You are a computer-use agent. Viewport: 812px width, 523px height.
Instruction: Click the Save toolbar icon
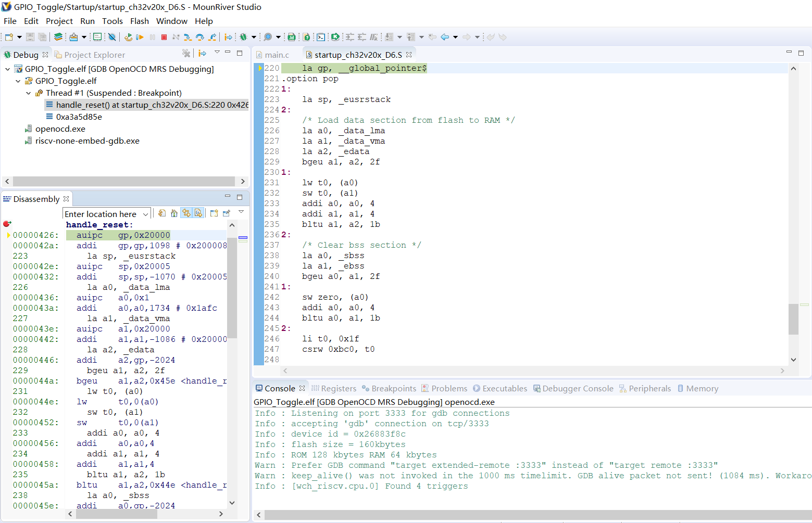pyautogui.click(x=30, y=37)
